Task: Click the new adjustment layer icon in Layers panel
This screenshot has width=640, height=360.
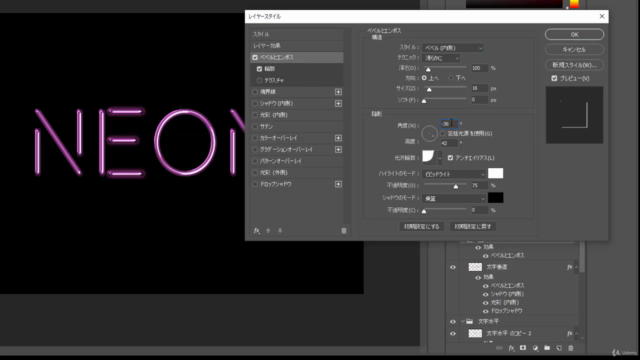Action: coord(535,348)
